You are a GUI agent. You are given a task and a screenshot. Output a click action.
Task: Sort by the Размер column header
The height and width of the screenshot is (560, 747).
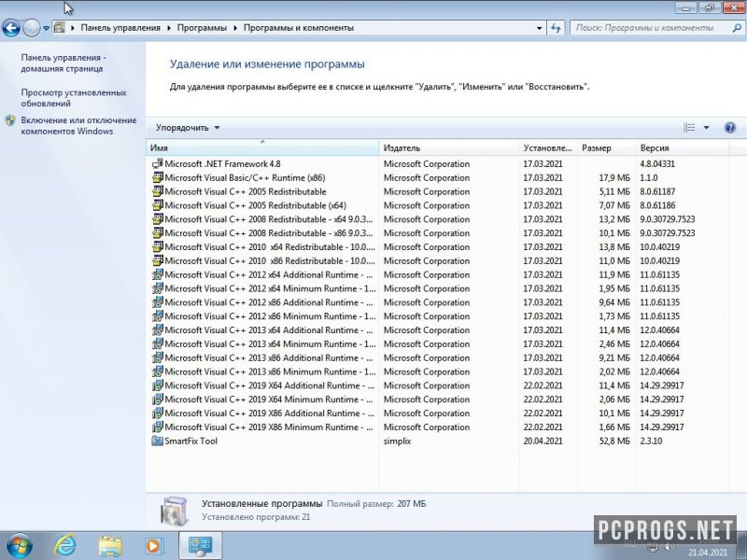(x=606, y=148)
